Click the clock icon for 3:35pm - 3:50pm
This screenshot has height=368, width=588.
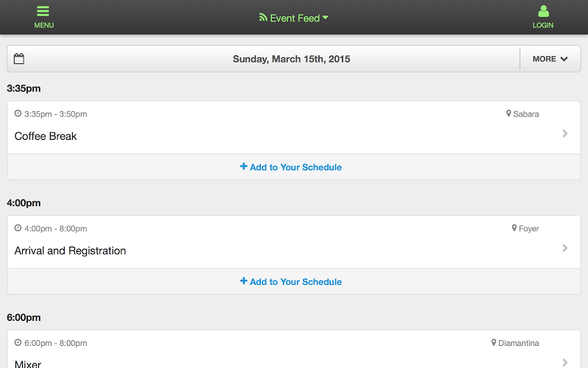tap(18, 113)
